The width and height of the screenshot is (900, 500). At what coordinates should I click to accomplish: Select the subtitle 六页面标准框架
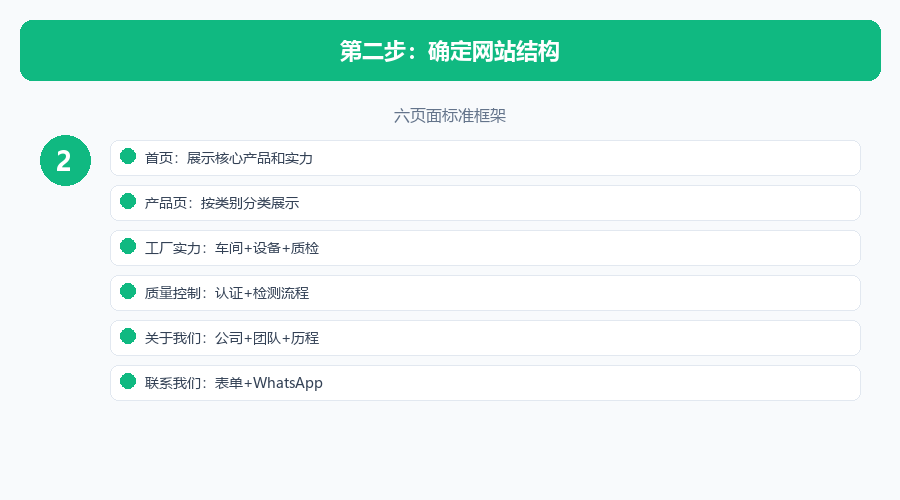click(x=449, y=116)
